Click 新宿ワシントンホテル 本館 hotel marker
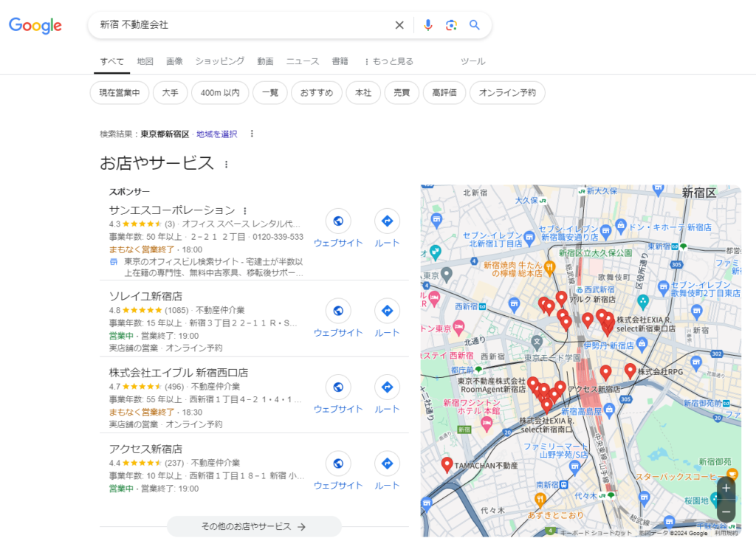This screenshot has width=756, height=541. coord(487,424)
